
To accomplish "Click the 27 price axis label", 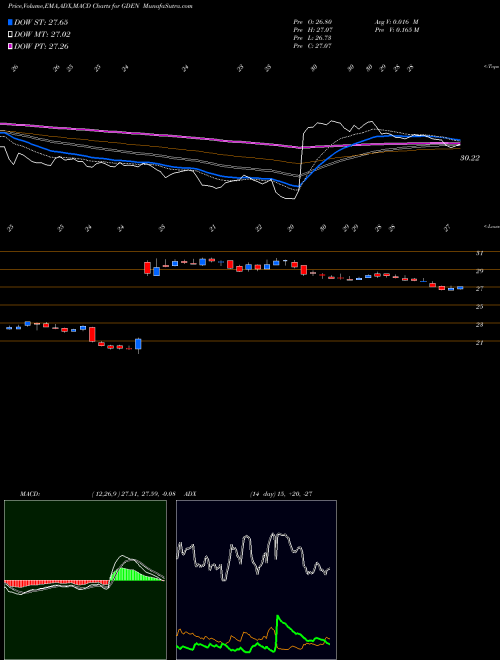I will click(479, 289).
